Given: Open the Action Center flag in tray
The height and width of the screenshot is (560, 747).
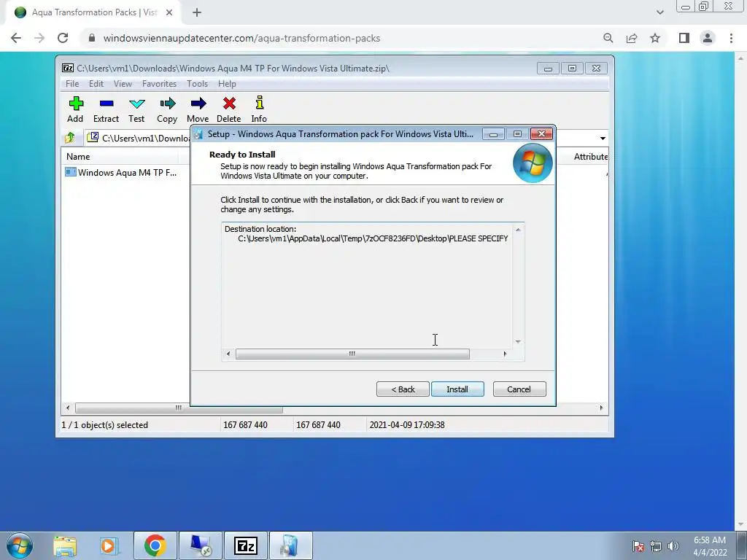Looking at the screenshot, I should point(638,546).
